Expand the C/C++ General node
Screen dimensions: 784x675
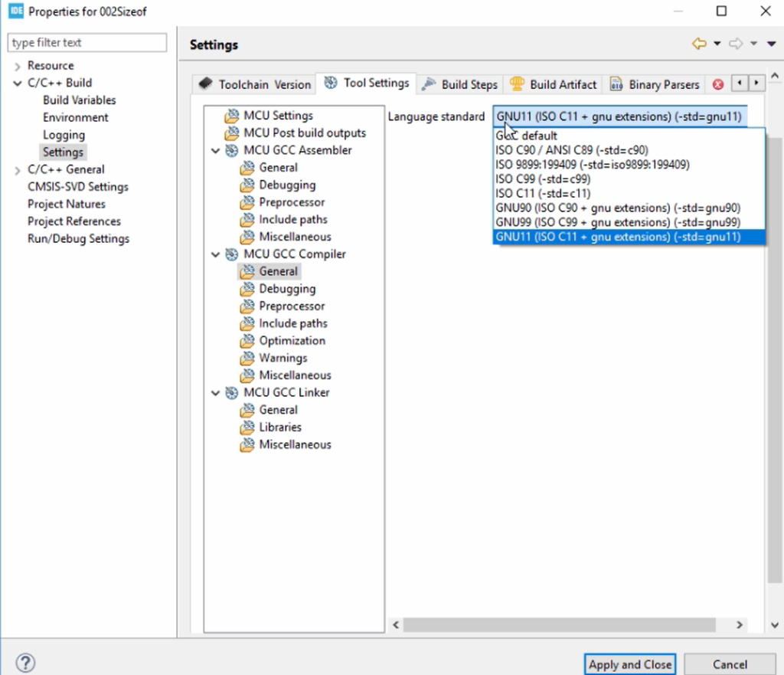(x=18, y=170)
